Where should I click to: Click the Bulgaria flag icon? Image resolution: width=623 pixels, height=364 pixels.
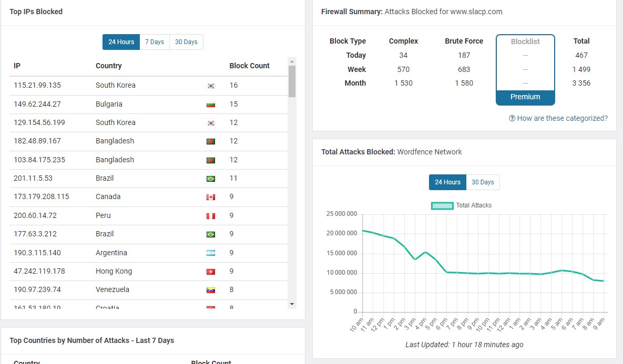click(x=211, y=105)
